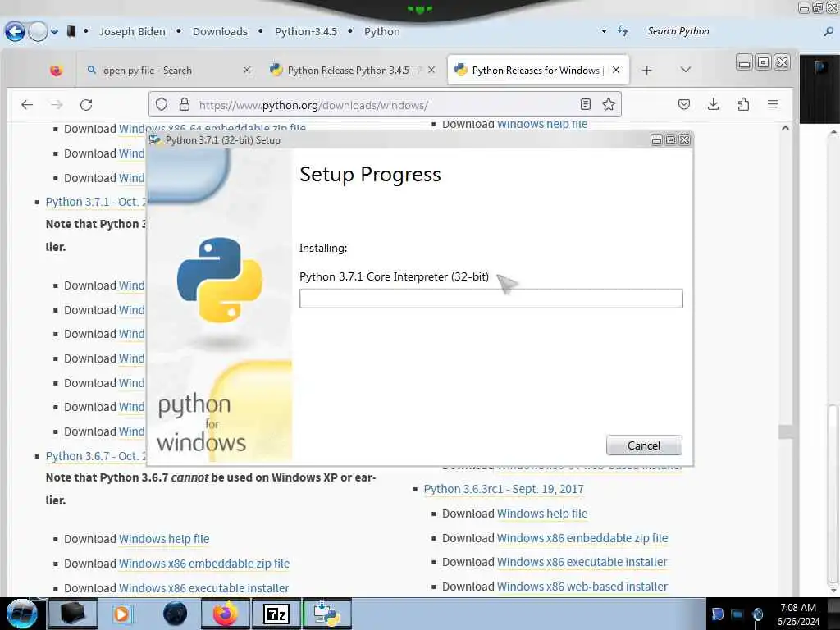Screen dimensions: 840x630
Task: Open the explorer recent locations dropdown arrow
Action: pos(55,32)
